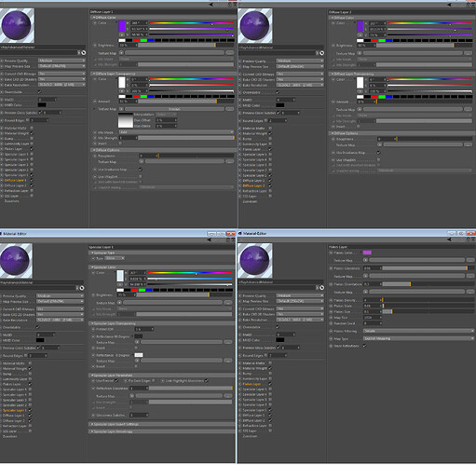Viewport: 476px width, 465px height.
Task: Click Transparency Texture Map round button, Diffuse Layer 1 window
Action: [121, 109]
